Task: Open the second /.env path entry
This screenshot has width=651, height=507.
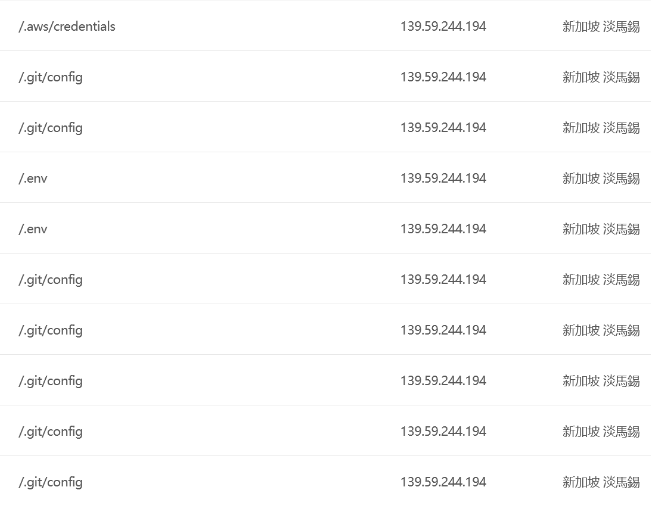Action: click(x=33, y=229)
